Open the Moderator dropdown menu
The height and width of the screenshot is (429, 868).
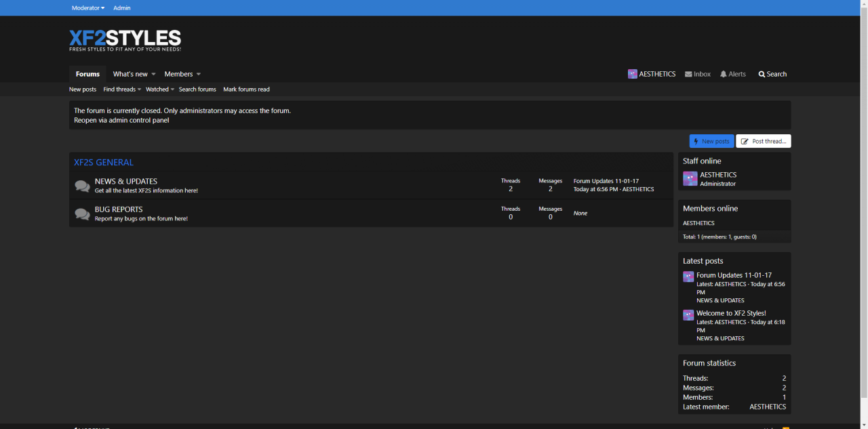click(x=88, y=8)
